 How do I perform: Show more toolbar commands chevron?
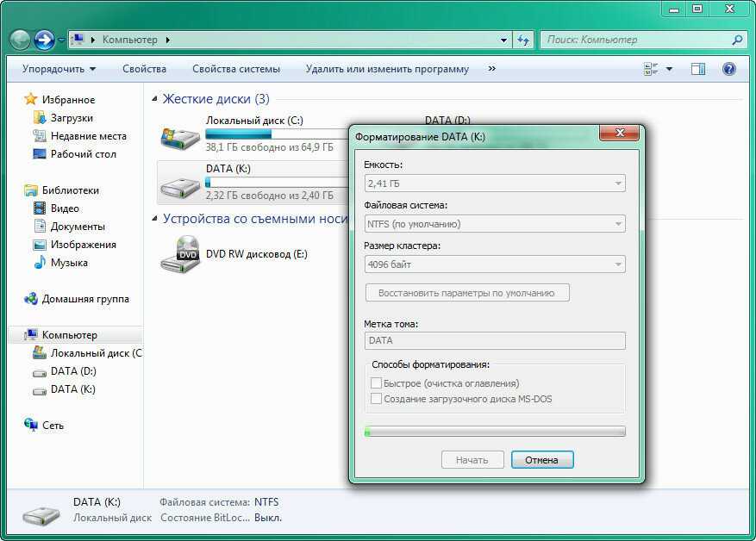point(491,68)
